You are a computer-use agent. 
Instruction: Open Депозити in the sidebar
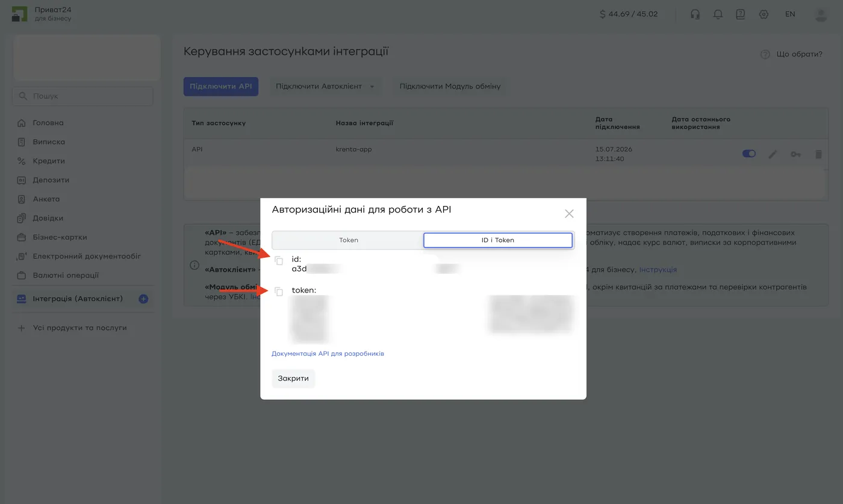click(x=51, y=180)
